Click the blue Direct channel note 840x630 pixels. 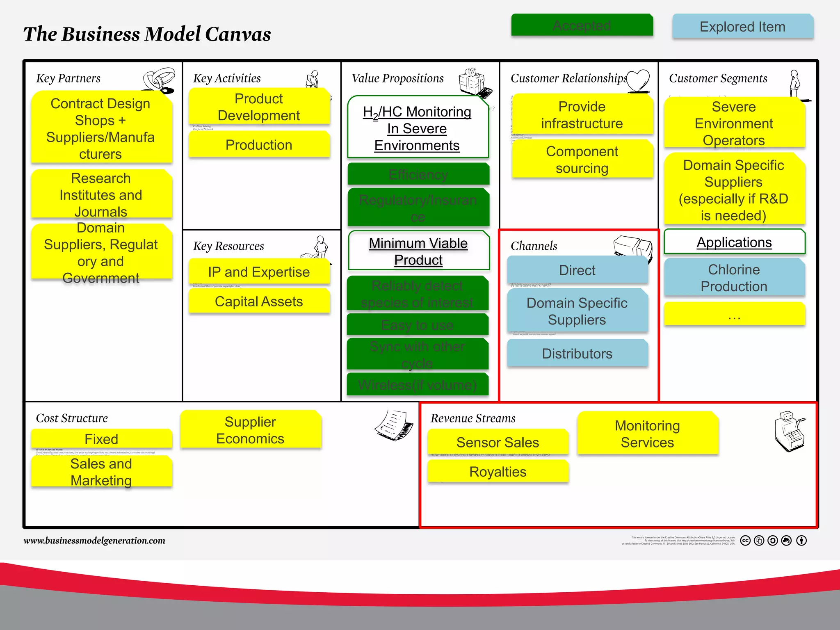point(577,269)
